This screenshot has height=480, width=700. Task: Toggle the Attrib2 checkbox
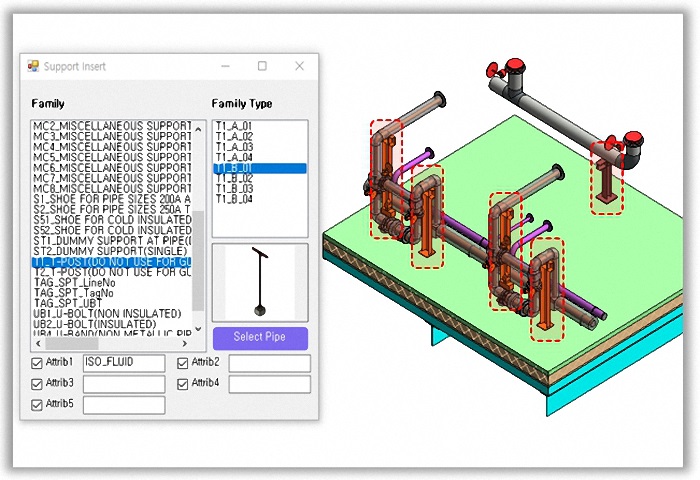click(x=183, y=362)
